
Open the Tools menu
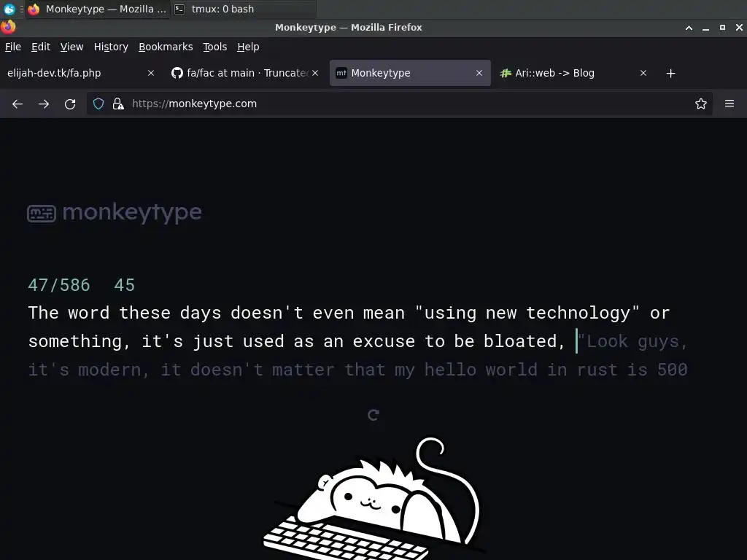click(x=214, y=47)
